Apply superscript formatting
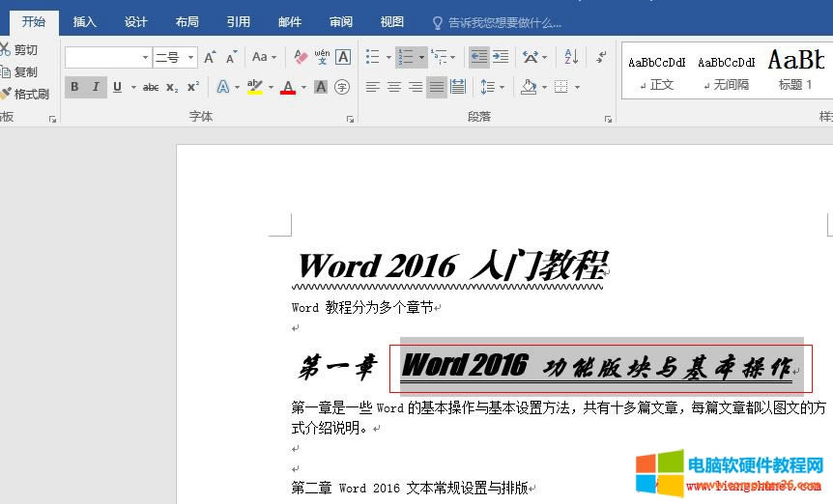 tap(193, 87)
